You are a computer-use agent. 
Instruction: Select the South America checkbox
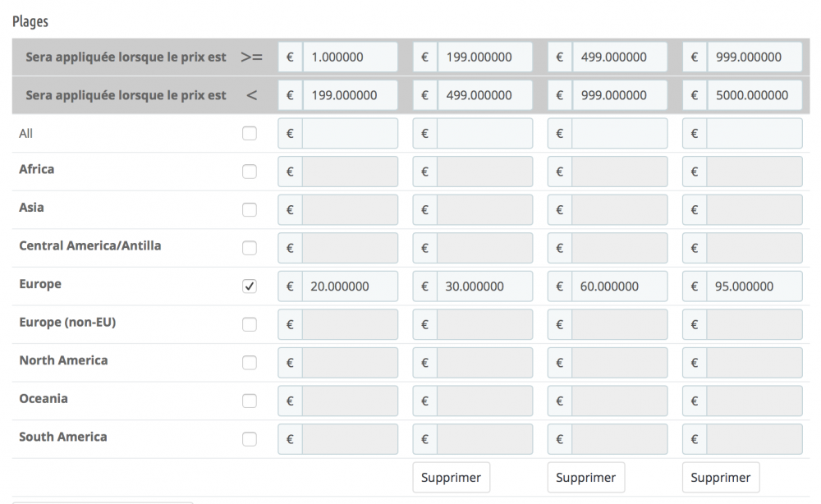(x=250, y=439)
